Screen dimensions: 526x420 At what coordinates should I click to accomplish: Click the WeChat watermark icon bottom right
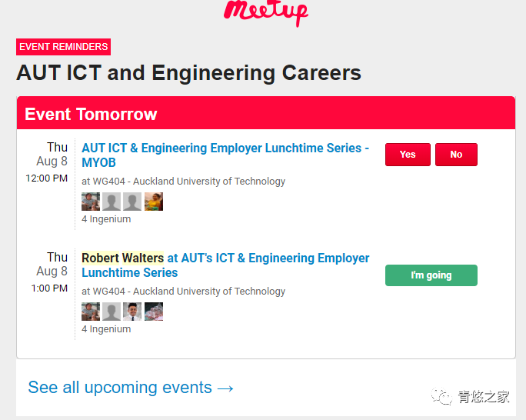pyautogui.click(x=441, y=396)
